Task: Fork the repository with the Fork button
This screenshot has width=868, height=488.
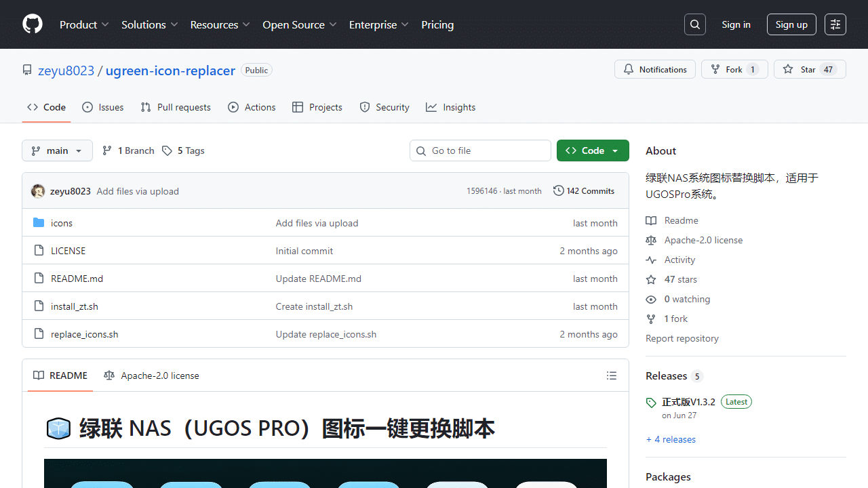Action: [x=734, y=69]
